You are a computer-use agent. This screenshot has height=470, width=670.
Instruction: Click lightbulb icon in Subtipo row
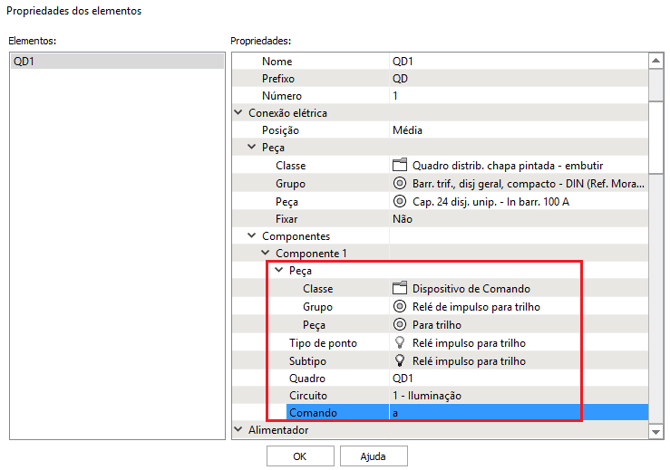click(400, 360)
